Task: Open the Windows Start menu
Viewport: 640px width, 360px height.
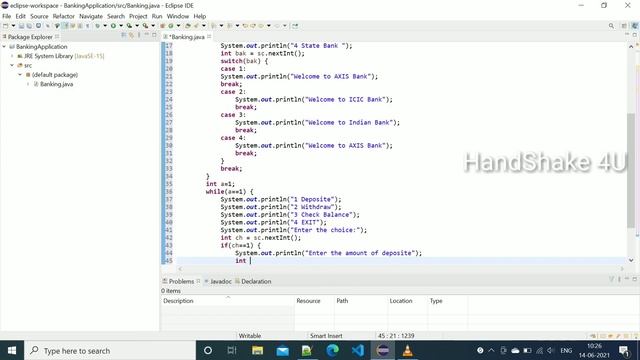Action: point(12,351)
